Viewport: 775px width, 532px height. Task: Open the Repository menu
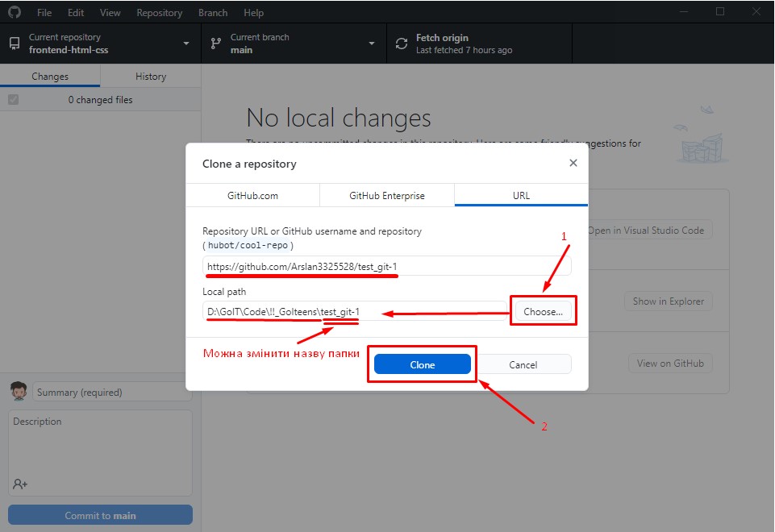tap(160, 12)
